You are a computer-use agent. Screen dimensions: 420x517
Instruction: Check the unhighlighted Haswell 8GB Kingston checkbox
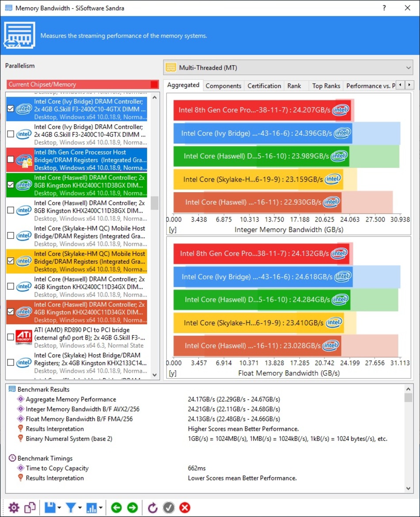[x=11, y=210]
